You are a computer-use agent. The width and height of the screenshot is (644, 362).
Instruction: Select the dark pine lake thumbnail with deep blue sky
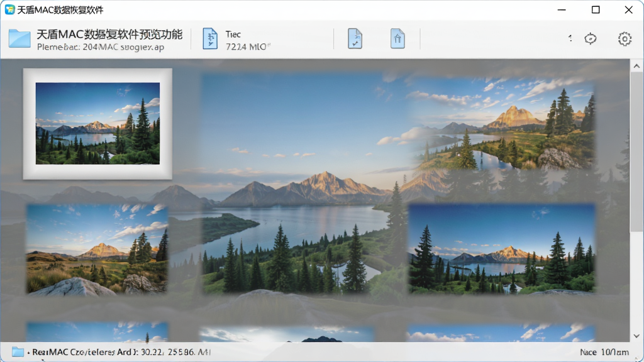502,249
